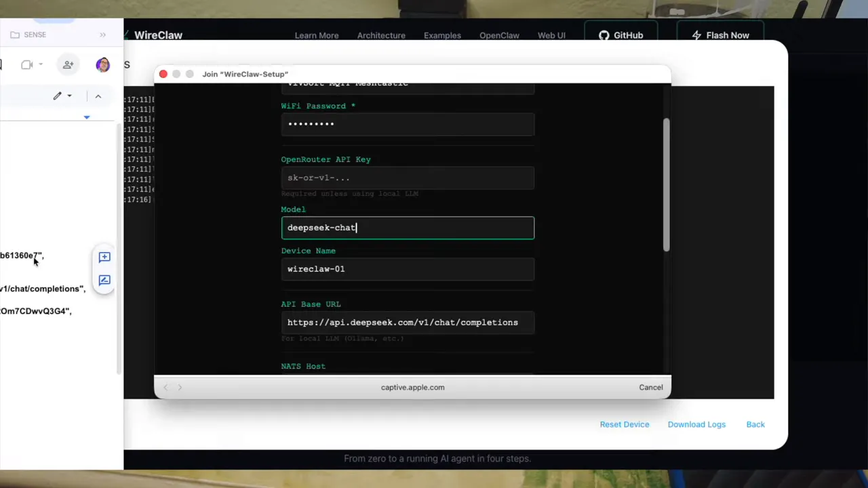Click the Model field containing deepseek-chat
The width and height of the screenshot is (868, 488).
click(408, 228)
